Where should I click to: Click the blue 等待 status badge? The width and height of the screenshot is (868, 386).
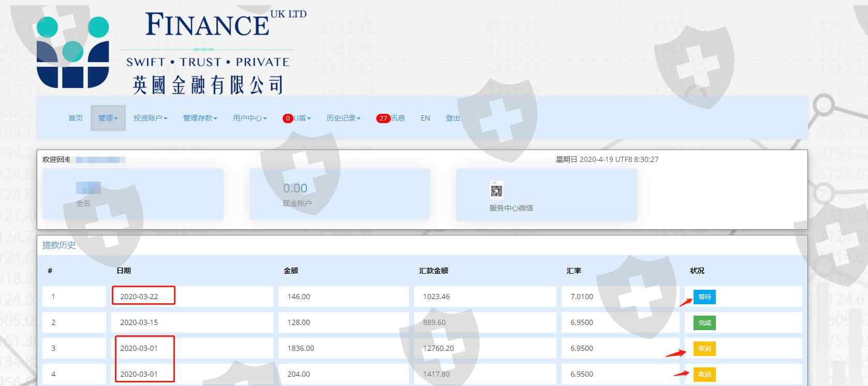point(704,297)
